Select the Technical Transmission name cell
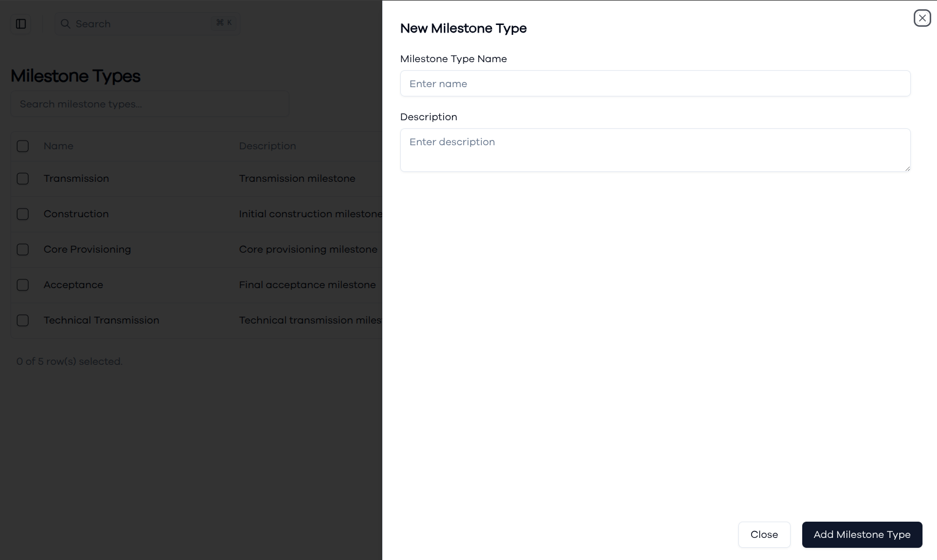This screenshot has width=937, height=560. coord(101,320)
